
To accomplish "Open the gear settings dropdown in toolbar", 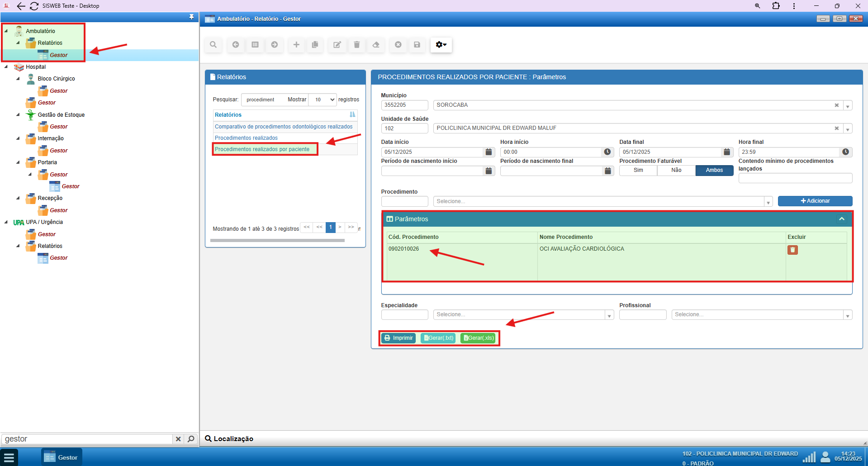I will point(441,45).
